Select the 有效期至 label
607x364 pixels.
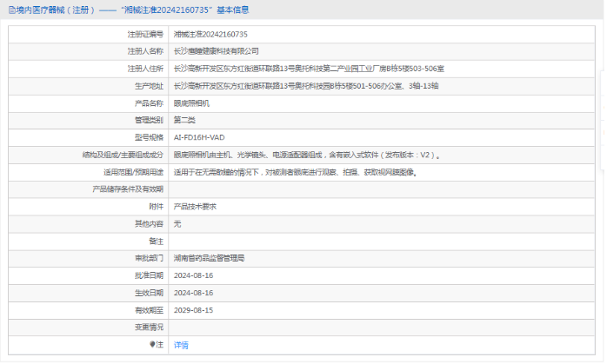pyautogui.click(x=149, y=311)
